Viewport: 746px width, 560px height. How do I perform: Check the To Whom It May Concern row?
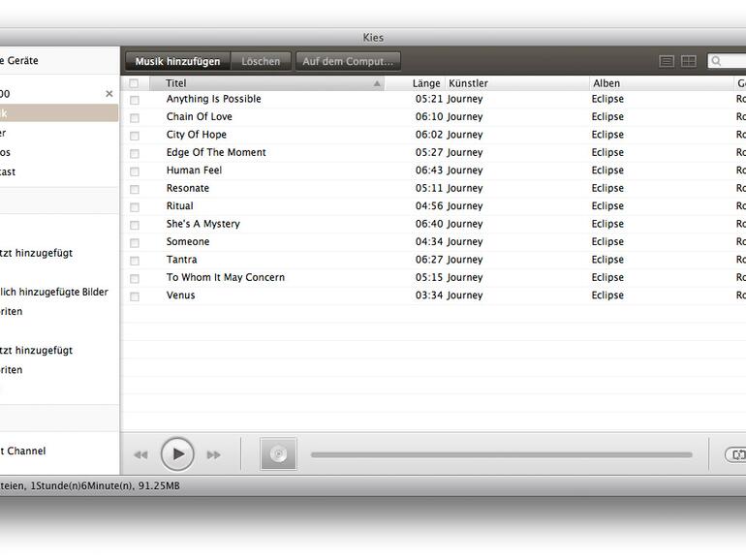(135, 278)
